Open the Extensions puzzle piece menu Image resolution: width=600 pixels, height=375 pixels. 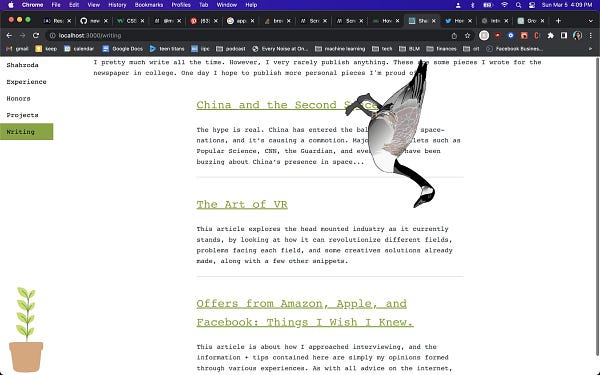[550, 36]
